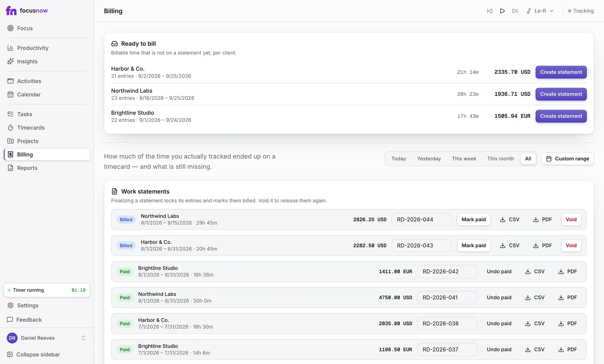
Task: Skip to previous track in music player
Action: 489,11
